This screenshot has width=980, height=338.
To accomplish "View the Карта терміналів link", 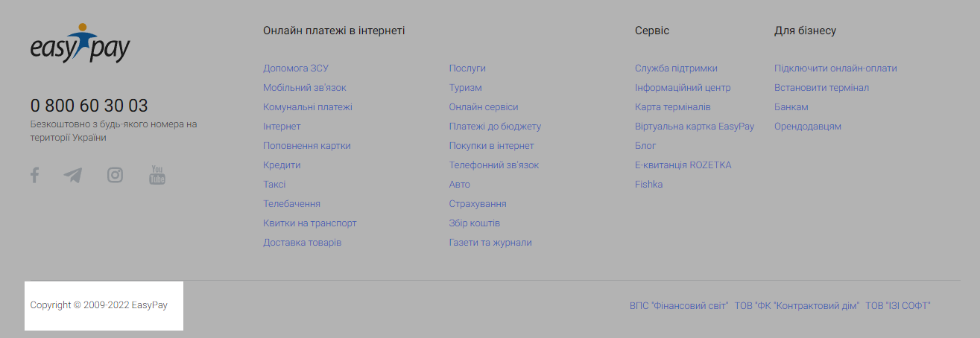I will point(673,106).
